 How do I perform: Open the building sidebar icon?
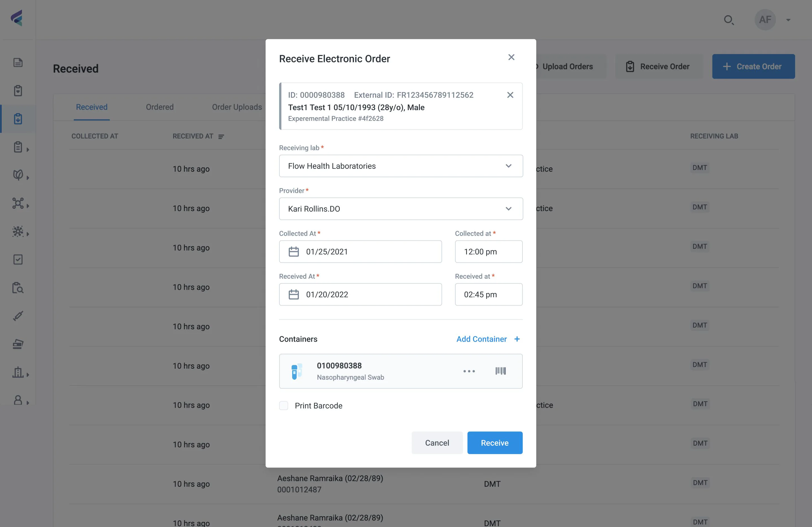pyautogui.click(x=18, y=372)
